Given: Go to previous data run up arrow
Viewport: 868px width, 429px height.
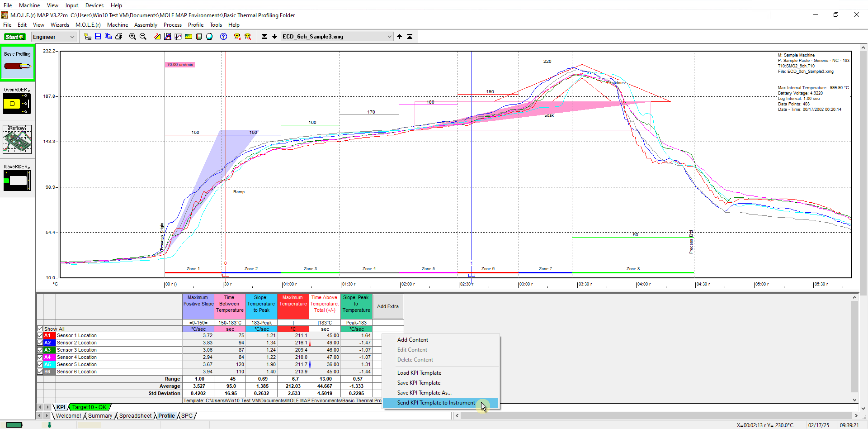Looking at the screenshot, I should (400, 37).
